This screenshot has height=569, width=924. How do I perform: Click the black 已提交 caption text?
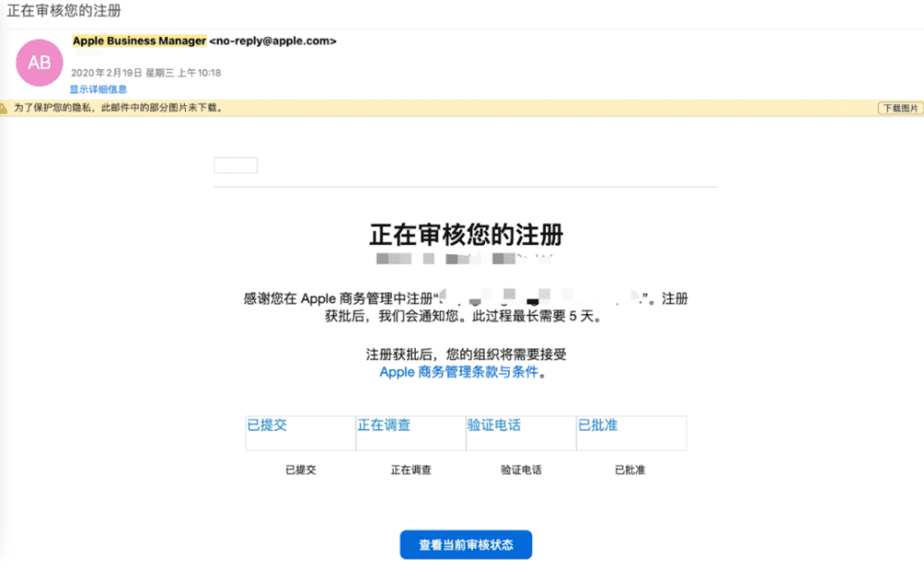300,470
